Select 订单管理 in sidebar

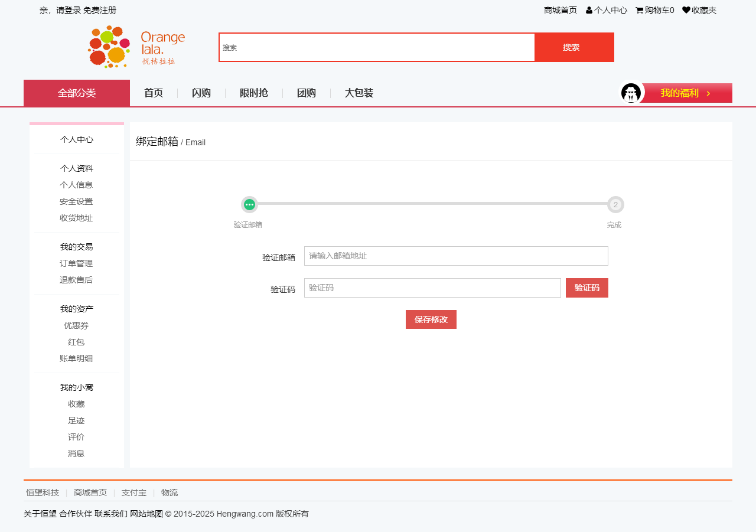pyautogui.click(x=76, y=263)
